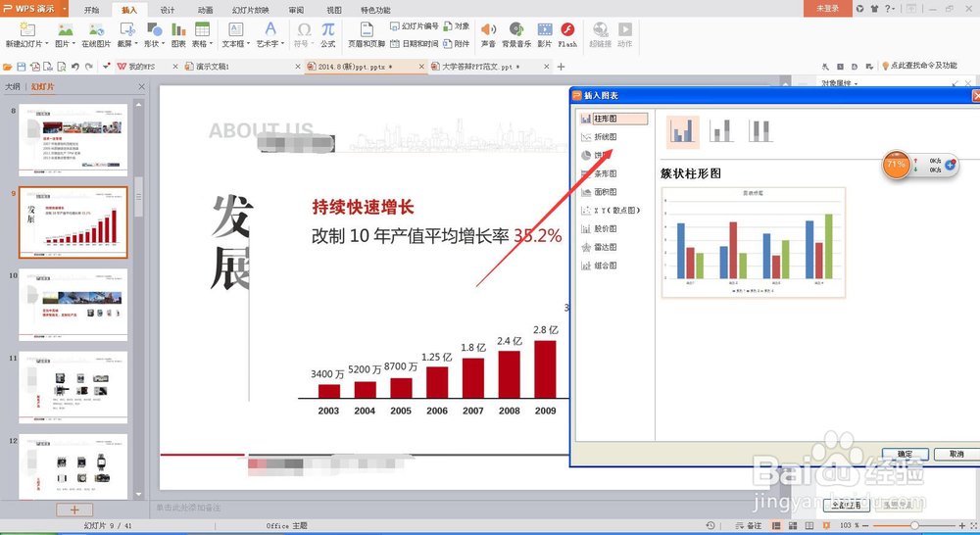Click 确定 in the Insert Chart dialog

[x=905, y=454]
